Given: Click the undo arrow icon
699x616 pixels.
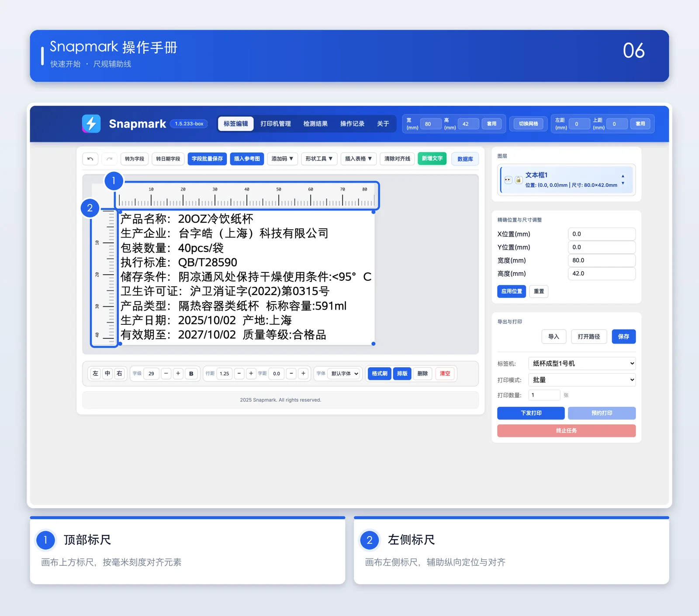Looking at the screenshot, I should (x=90, y=159).
